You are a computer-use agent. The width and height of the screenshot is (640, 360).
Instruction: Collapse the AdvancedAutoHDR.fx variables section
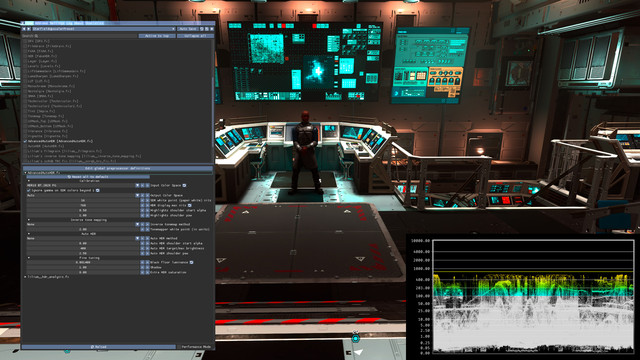click(25, 173)
